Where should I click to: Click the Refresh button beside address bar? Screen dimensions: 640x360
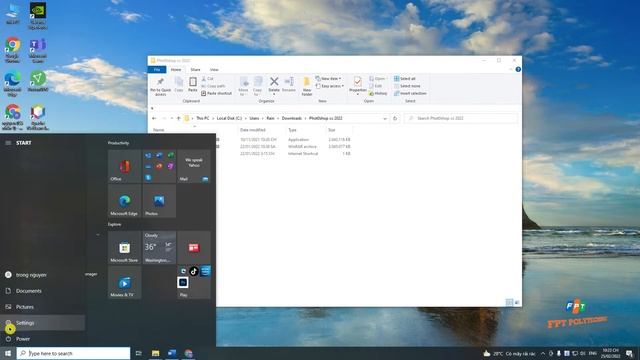[x=395, y=118]
